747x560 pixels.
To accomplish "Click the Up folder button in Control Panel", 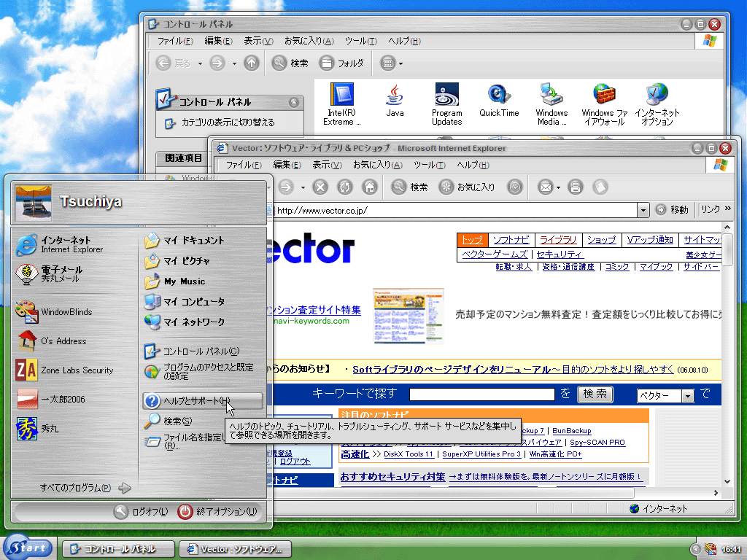I will [252, 63].
